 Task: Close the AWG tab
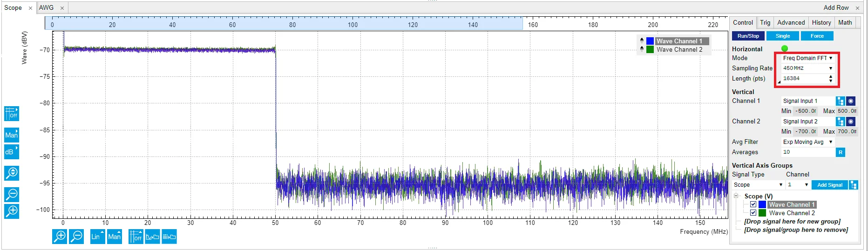pyautogui.click(x=62, y=8)
